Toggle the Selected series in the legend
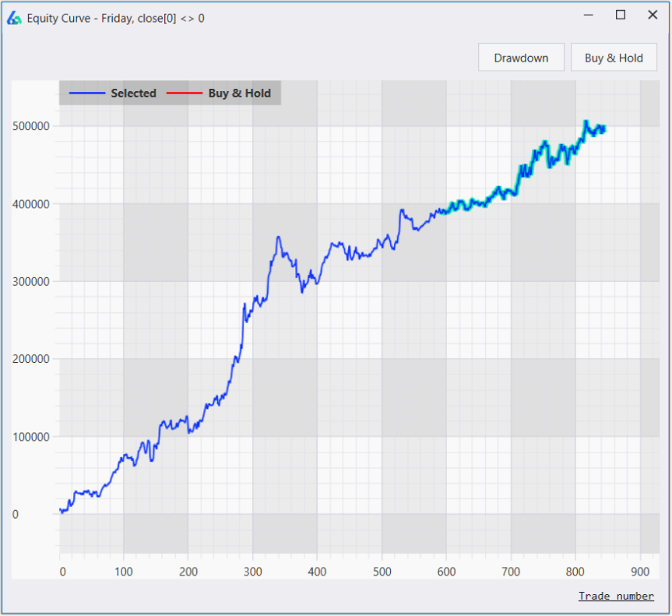This screenshot has width=672, height=616. tap(133, 93)
